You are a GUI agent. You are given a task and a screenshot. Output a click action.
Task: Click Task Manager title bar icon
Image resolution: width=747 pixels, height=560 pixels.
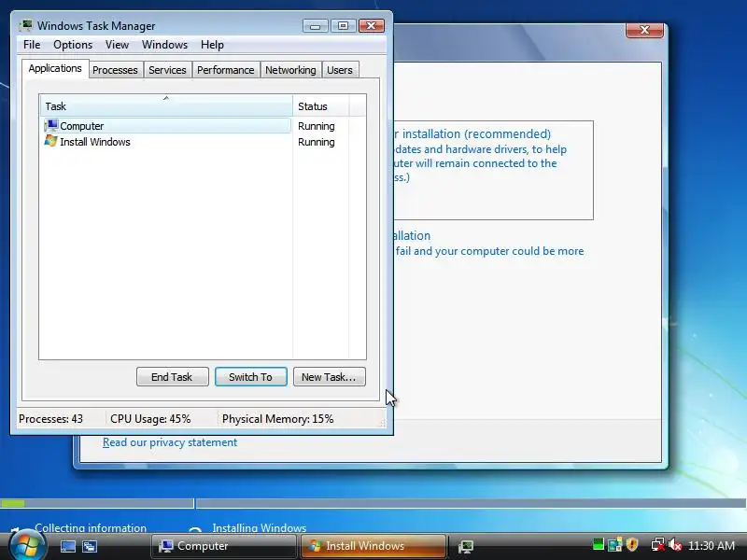pos(26,25)
